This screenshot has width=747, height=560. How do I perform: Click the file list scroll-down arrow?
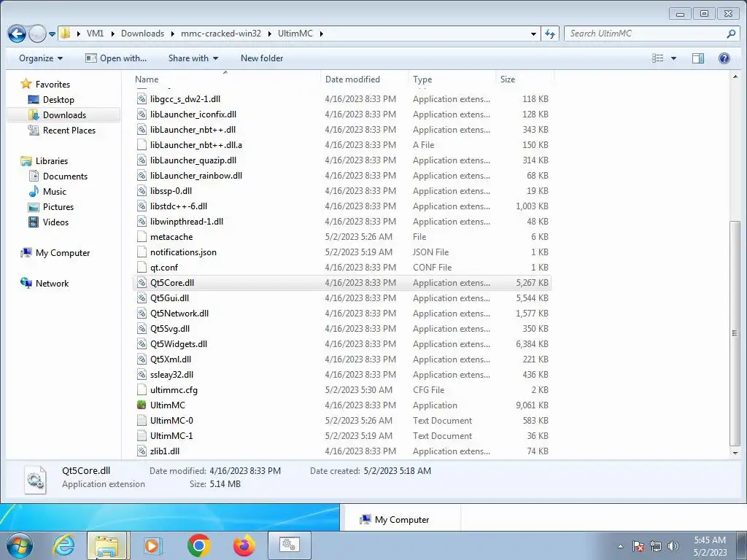(x=735, y=454)
